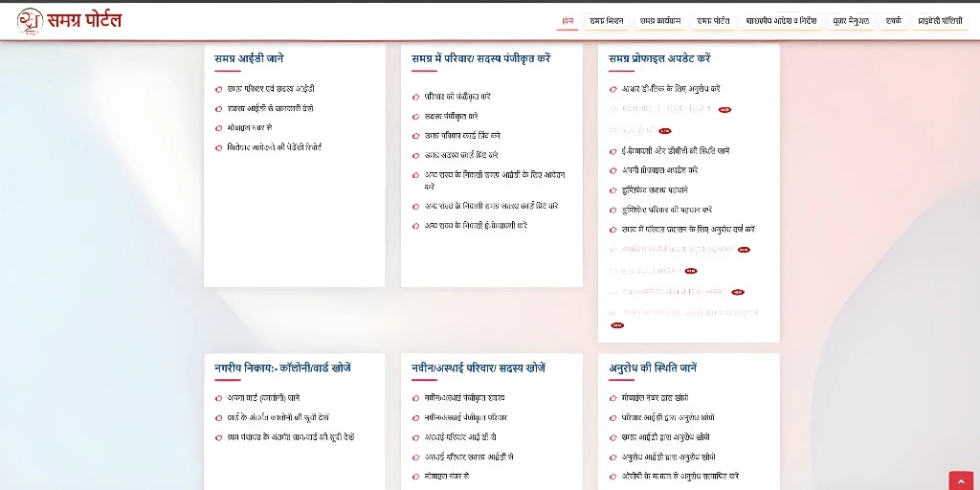
Task: Click अपनी प्रोफाइल अपडेट करें link
Action: pos(660,170)
